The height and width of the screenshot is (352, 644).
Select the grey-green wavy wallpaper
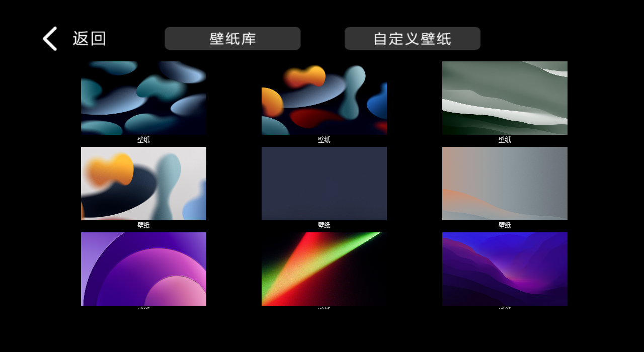[505, 98]
